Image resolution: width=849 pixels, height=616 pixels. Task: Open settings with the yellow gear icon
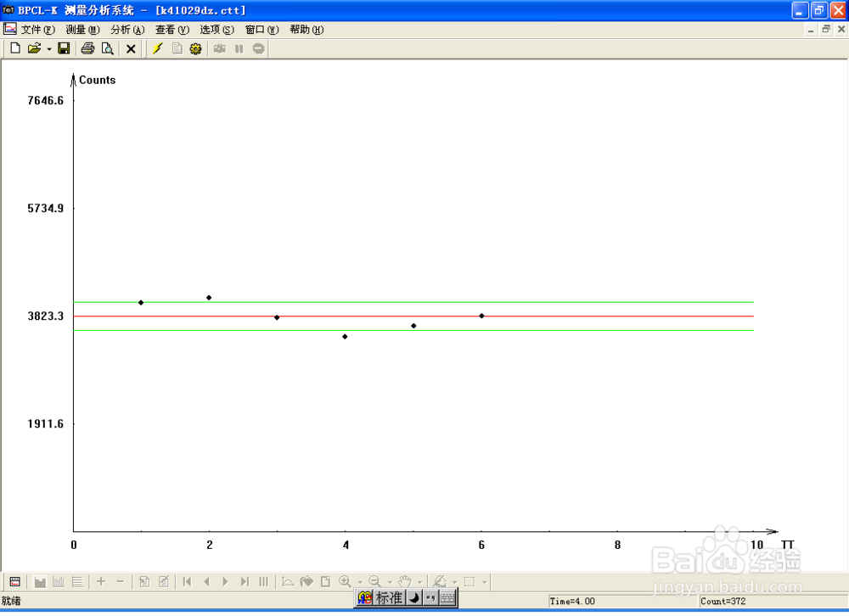click(x=195, y=48)
